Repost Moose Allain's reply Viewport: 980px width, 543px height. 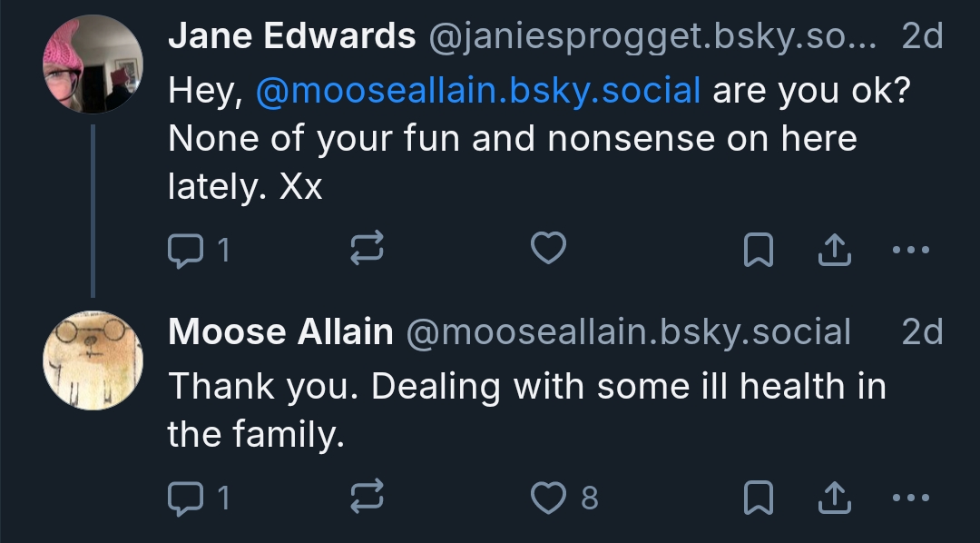point(367,497)
